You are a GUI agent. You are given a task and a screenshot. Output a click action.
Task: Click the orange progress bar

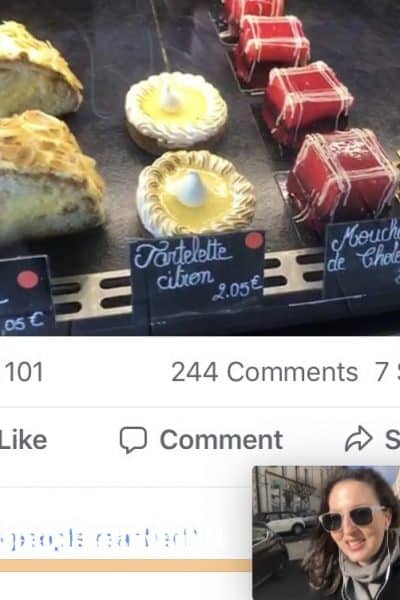pos(126,566)
